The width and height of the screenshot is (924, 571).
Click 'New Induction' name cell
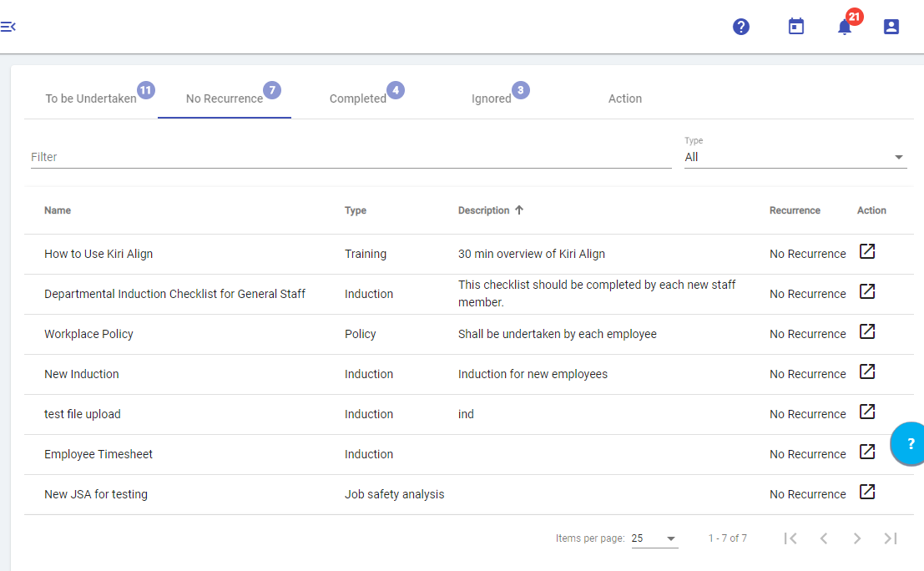[81, 374]
